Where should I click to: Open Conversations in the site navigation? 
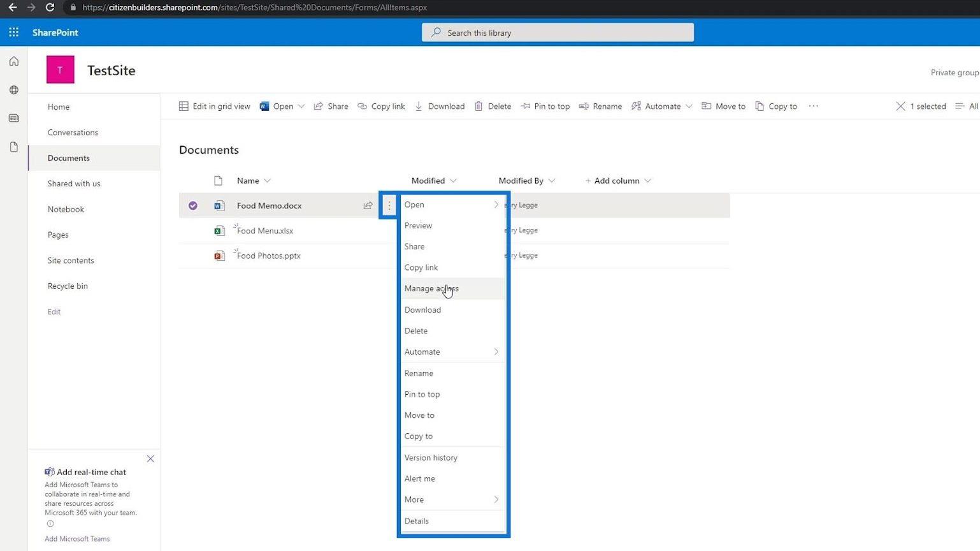point(73,133)
